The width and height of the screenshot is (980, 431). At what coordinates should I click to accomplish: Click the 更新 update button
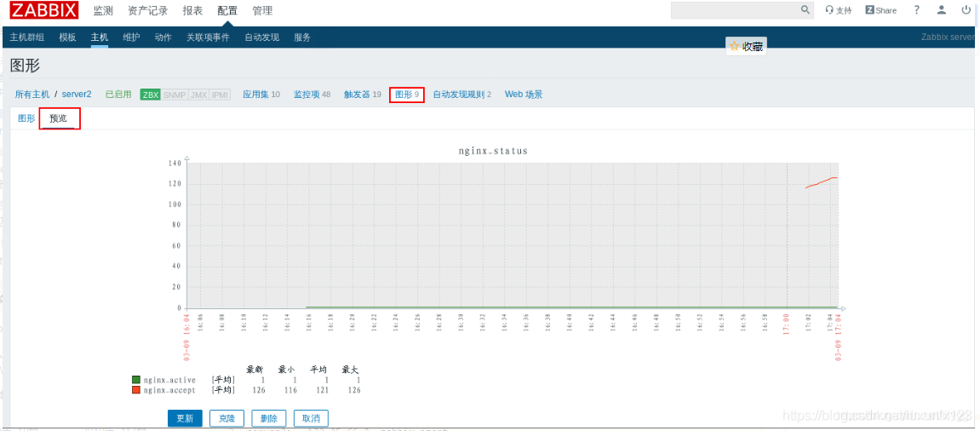(185, 418)
